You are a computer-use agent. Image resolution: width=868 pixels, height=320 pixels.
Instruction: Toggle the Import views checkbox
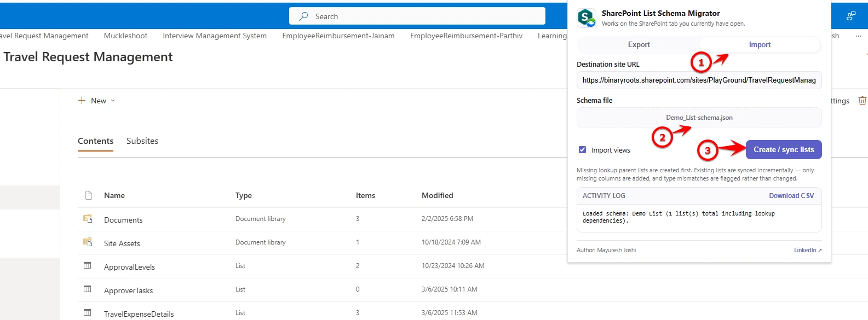pyautogui.click(x=583, y=150)
